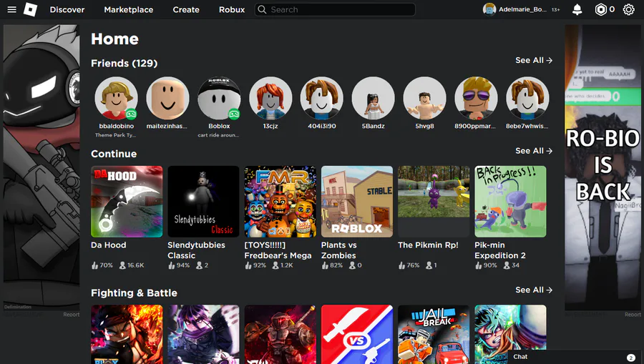Screen dimensions: 644x364
Task: Click the Plants vs Zombies title
Action: 339,250
